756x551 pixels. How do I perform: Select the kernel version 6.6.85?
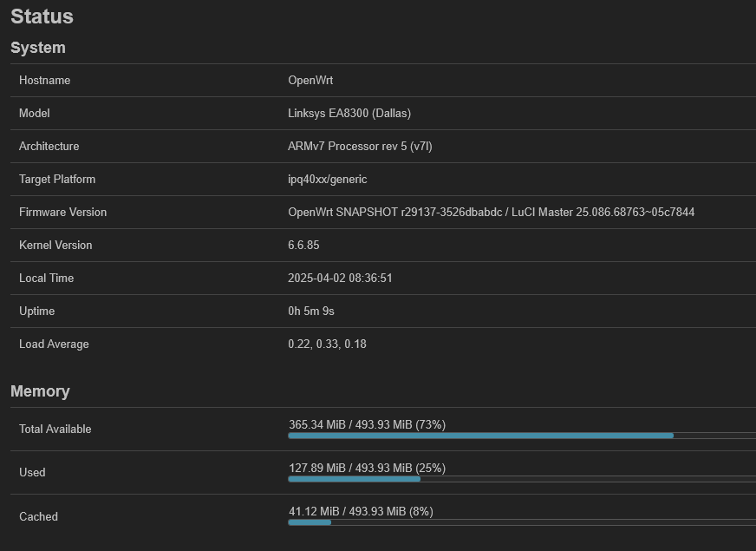point(303,245)
